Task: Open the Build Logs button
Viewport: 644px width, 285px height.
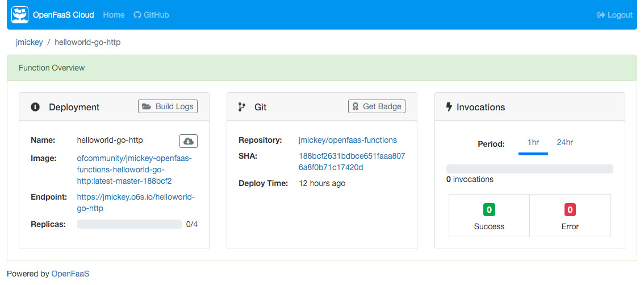Action: pos(168,106)
